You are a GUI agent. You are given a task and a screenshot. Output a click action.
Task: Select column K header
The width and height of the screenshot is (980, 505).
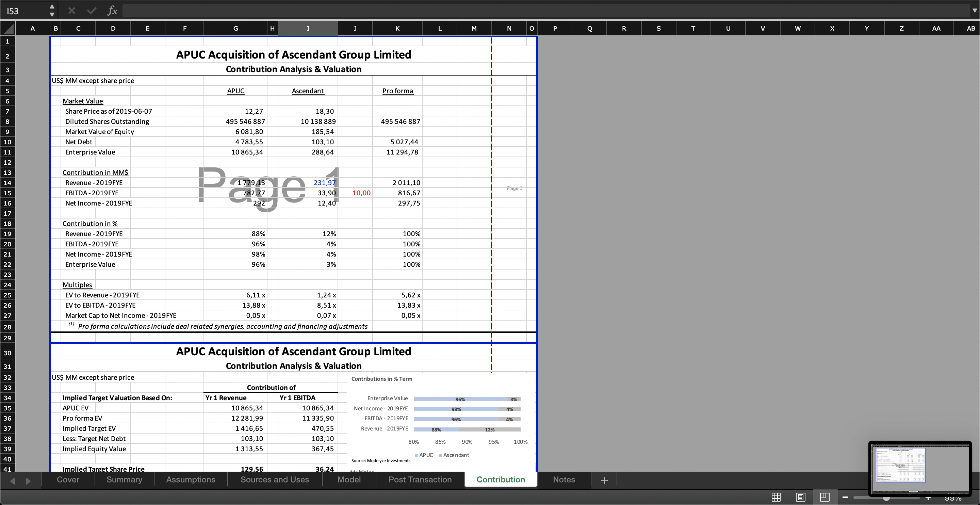point(397,28)
